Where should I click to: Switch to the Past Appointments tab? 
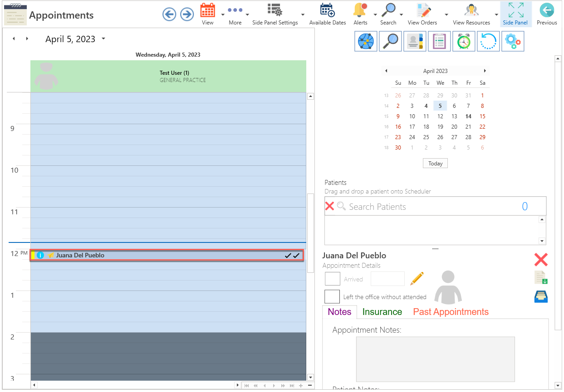click(451, 312)
